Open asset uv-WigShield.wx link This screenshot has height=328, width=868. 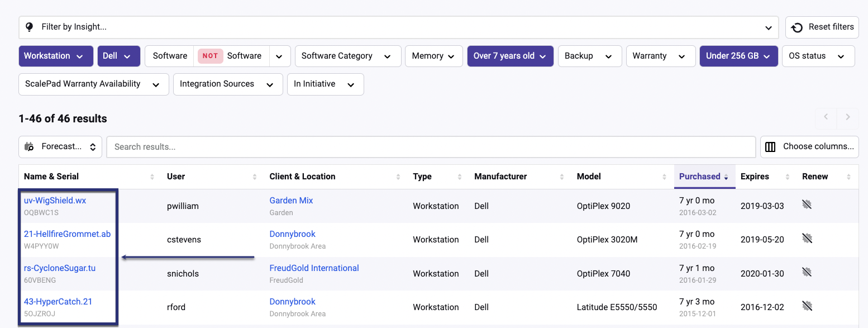(x=55, y=201)
